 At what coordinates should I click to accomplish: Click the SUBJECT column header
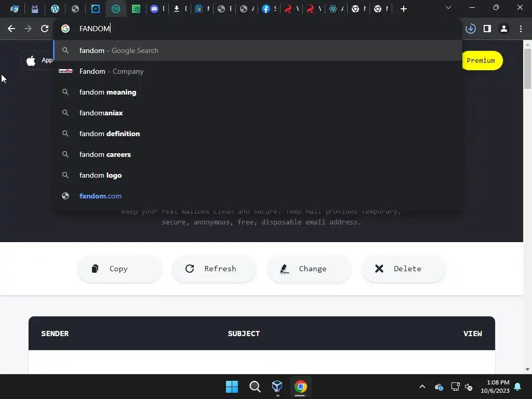point(244,334)
